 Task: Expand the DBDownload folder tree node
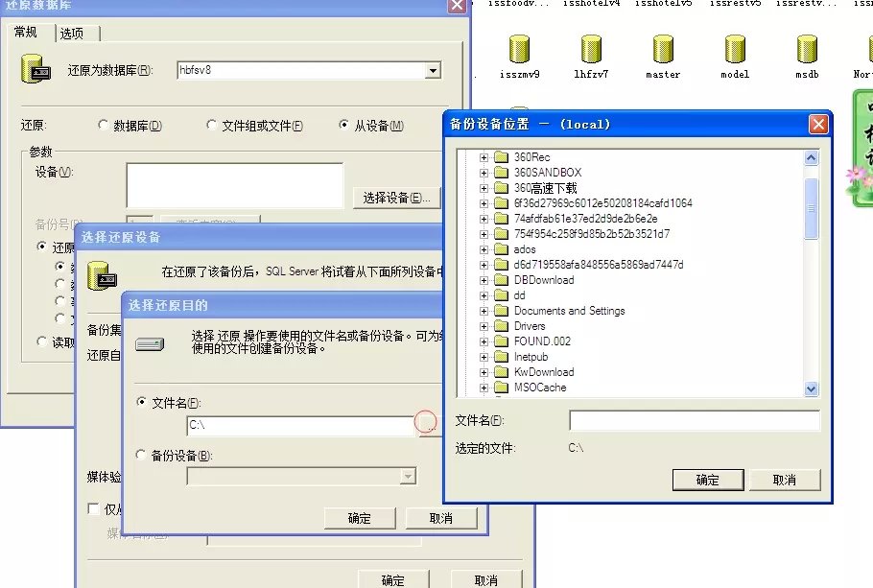(484, 280)
